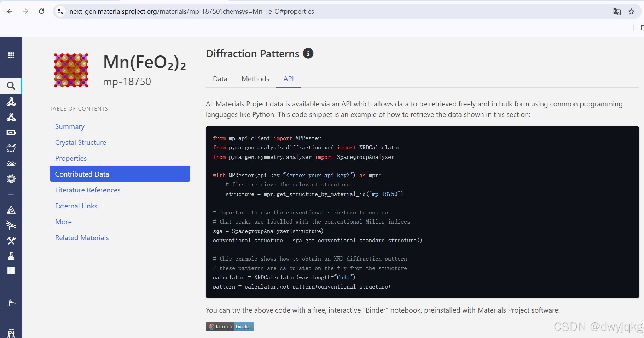The image size is (644, 338).
Task: Open the site information dropdown in address bar
Action: [60, 11]
